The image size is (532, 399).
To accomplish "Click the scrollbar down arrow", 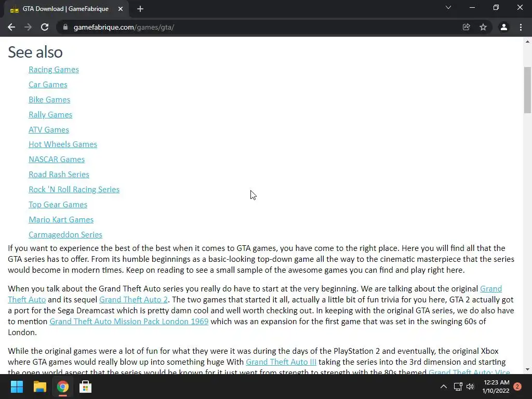I will (x=527, y=369).
